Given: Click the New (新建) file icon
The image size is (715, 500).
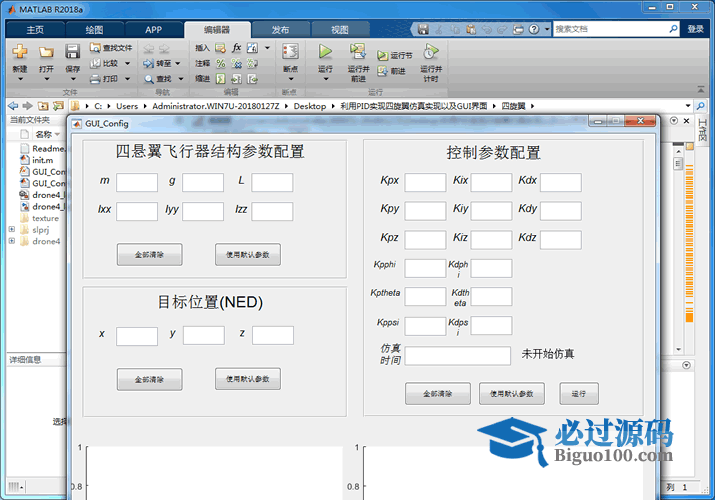Looking at the screenshot, I should [20, 51].
